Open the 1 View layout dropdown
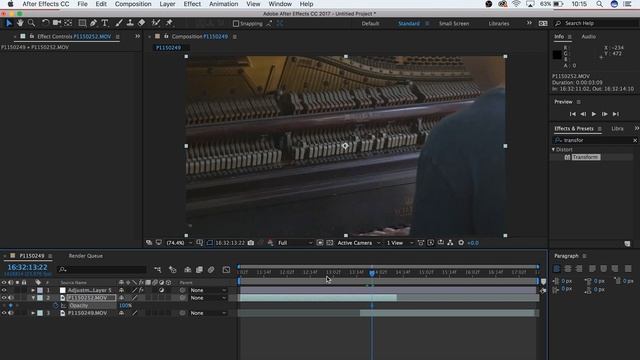Image resolution: width=640 pixels, height=360 pixels. coord(400,243)
